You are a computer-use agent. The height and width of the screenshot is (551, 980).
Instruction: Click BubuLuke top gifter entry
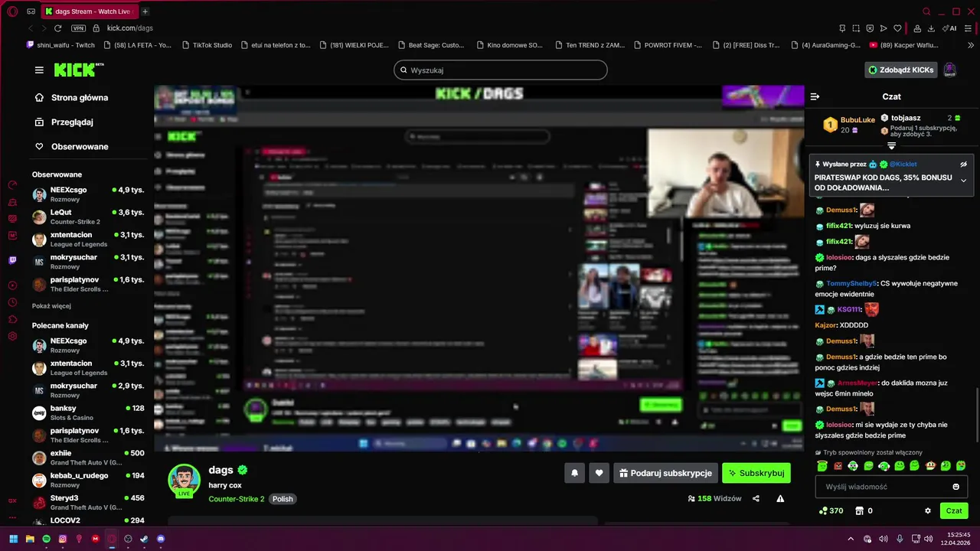pyautogui.click(x=849, y=125)
